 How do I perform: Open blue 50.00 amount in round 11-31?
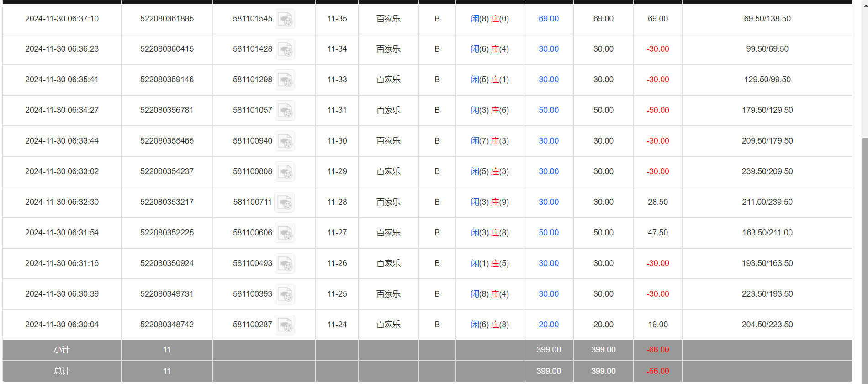point(548,110)
